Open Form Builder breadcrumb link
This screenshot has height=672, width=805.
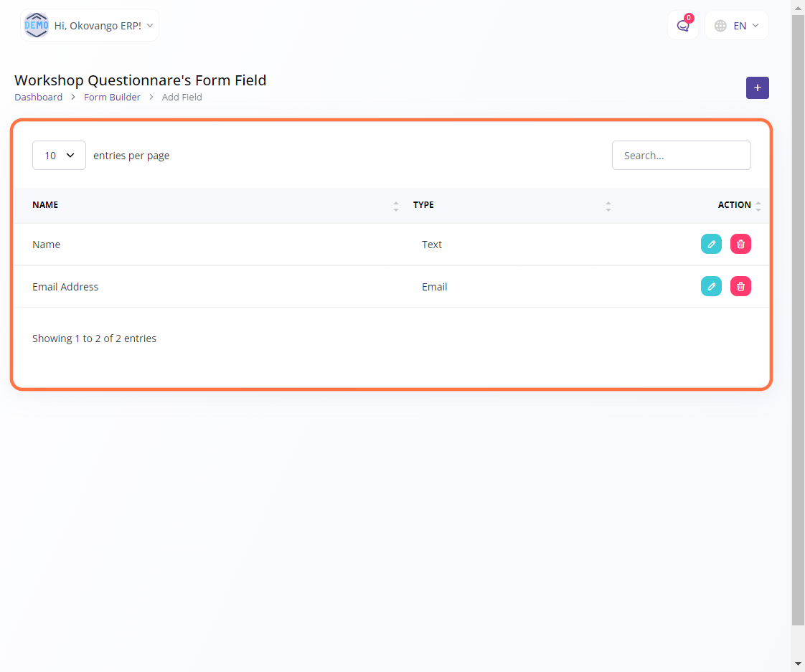pos(112,97)
